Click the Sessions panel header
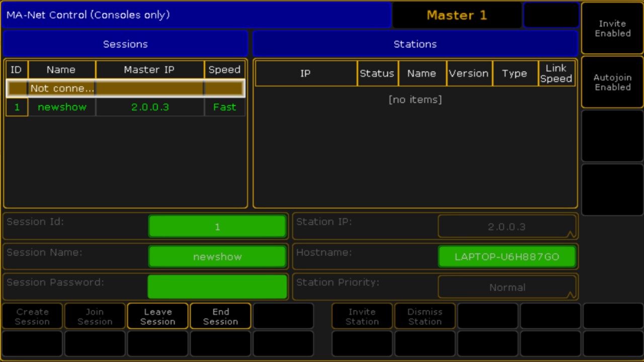This screenshot has height=362, width=644. tap(125, 44)
